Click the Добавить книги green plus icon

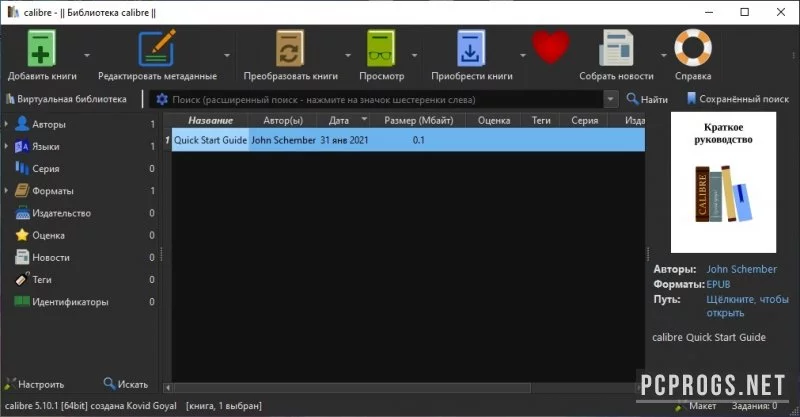pos(41,48)
